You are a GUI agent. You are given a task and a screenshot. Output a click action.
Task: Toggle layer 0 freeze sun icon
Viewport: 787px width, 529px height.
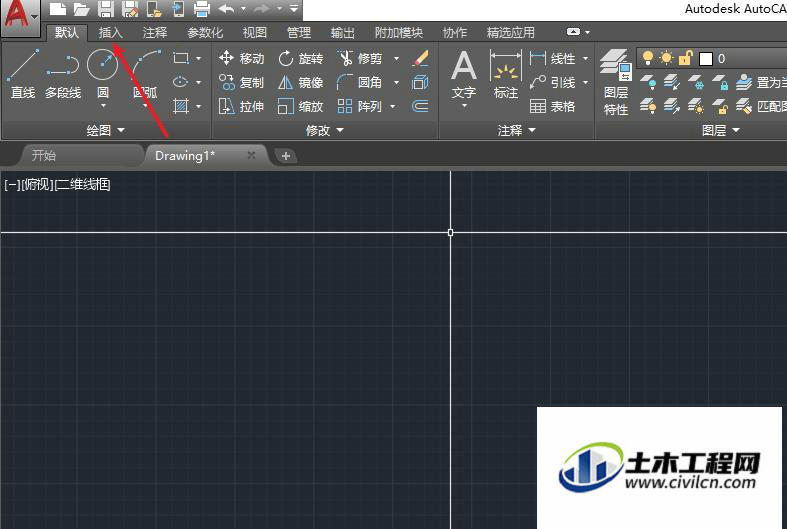pos(667,58)
